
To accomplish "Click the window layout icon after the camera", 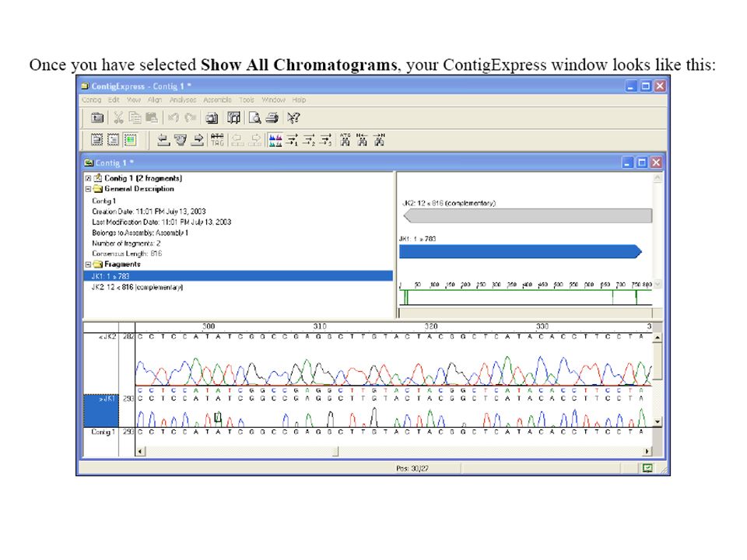I will pos(233,117).
